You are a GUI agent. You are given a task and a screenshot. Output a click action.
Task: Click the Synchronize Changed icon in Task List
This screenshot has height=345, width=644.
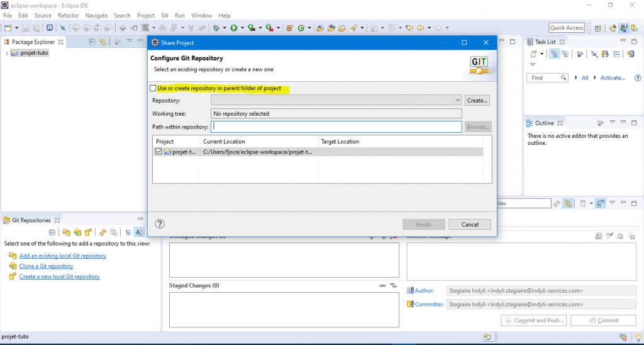[x=630, y=54]
